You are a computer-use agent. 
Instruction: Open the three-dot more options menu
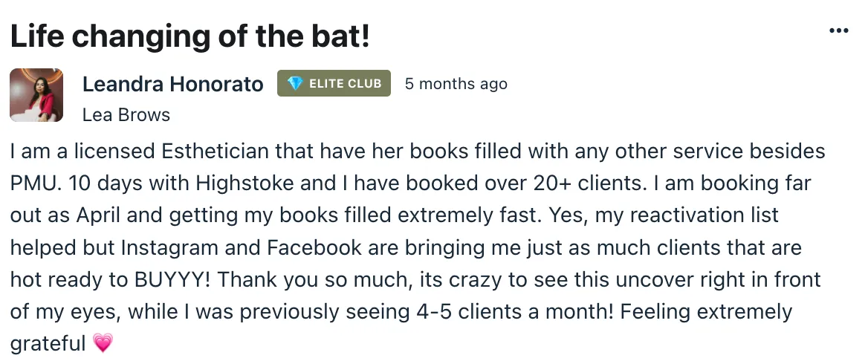[839, 30]
